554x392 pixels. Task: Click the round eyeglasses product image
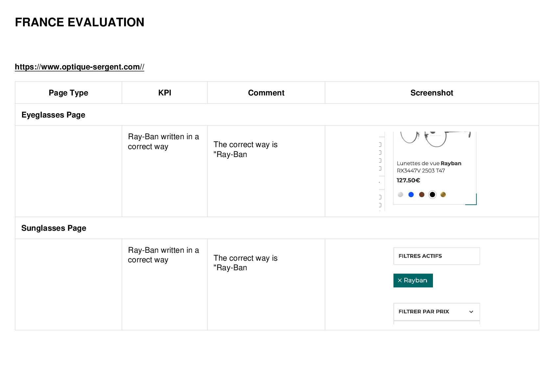point(434,139)
